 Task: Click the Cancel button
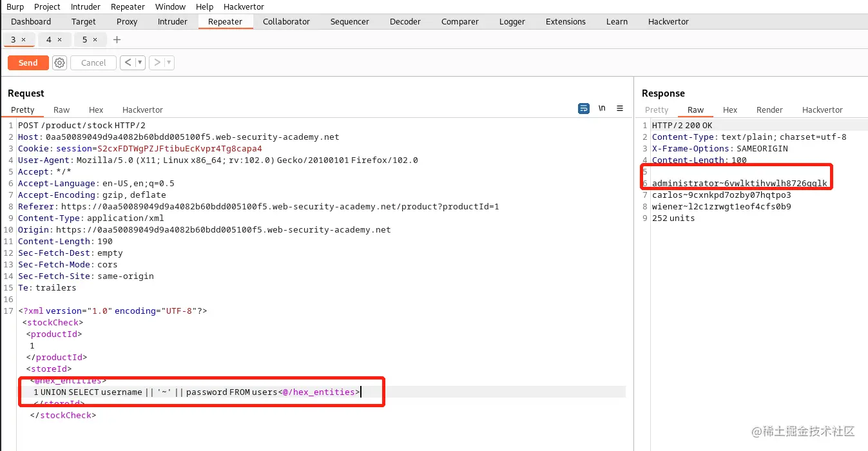[93, 62]
